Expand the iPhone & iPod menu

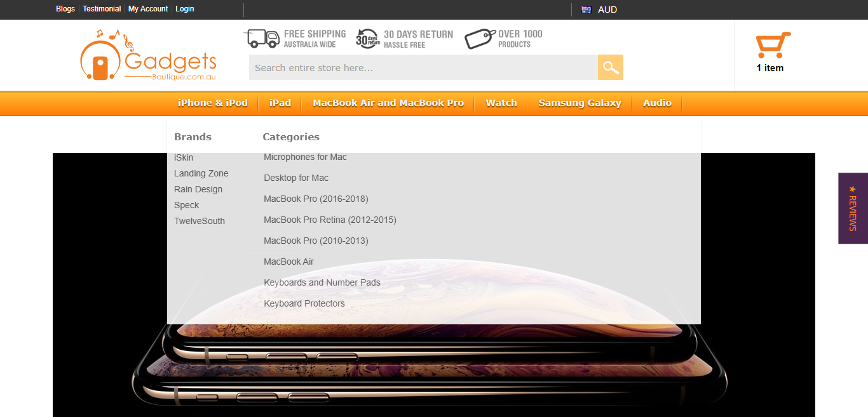pos(212,103)
